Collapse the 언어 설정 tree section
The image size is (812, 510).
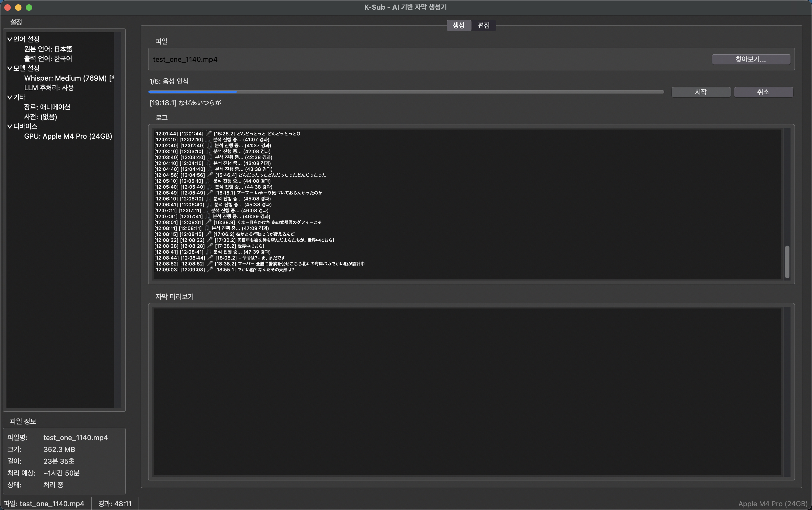10,39
